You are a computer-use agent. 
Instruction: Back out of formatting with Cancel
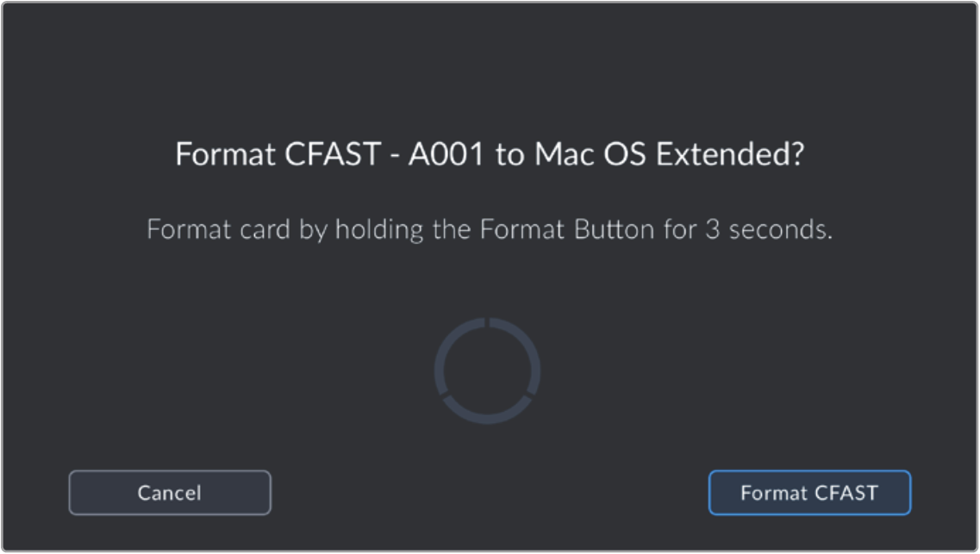(170, 493)
